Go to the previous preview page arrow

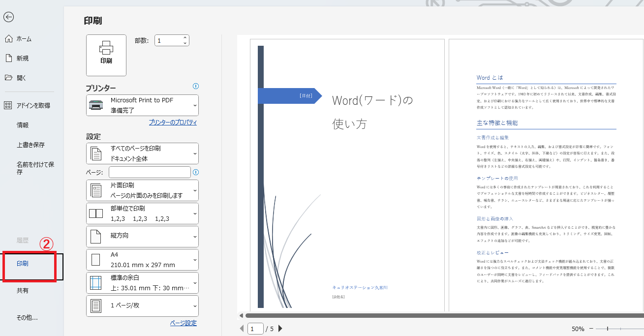click(242, 329)
